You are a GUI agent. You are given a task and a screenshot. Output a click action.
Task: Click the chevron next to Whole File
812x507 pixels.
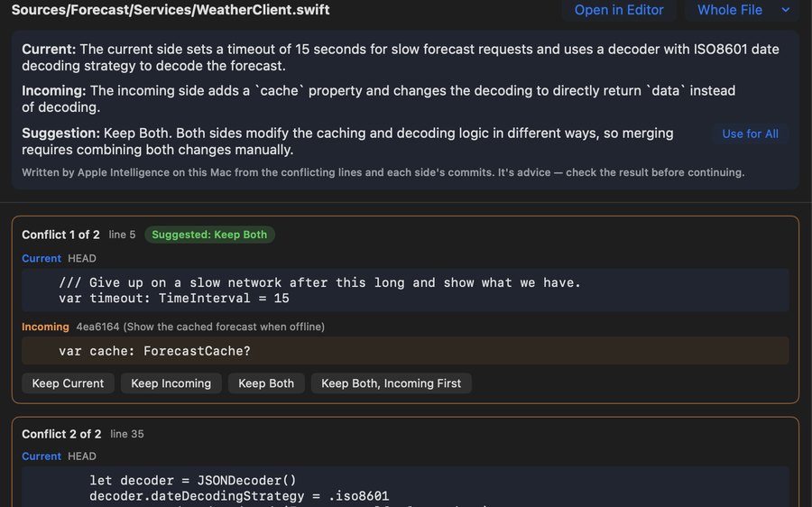[x=786, y=10]
